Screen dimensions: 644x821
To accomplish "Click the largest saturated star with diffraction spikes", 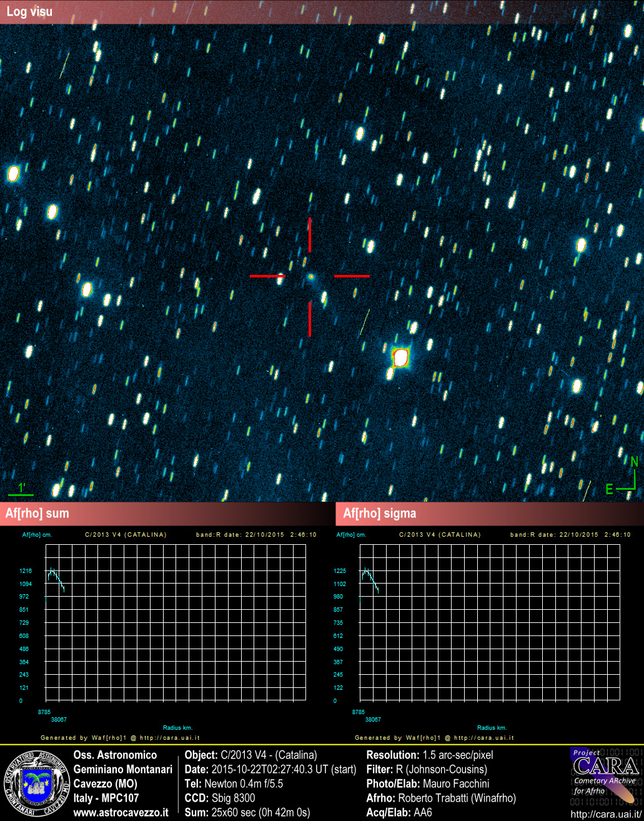I will pos(400,358).
